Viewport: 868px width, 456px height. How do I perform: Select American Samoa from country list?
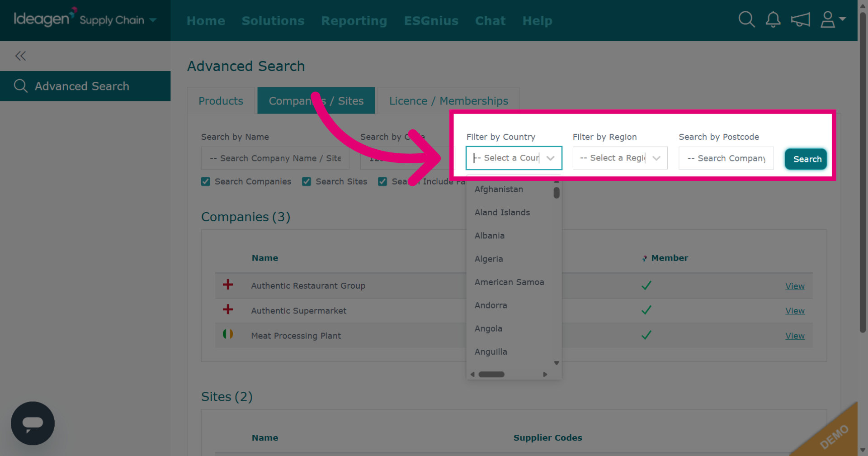tap(509, 282)
